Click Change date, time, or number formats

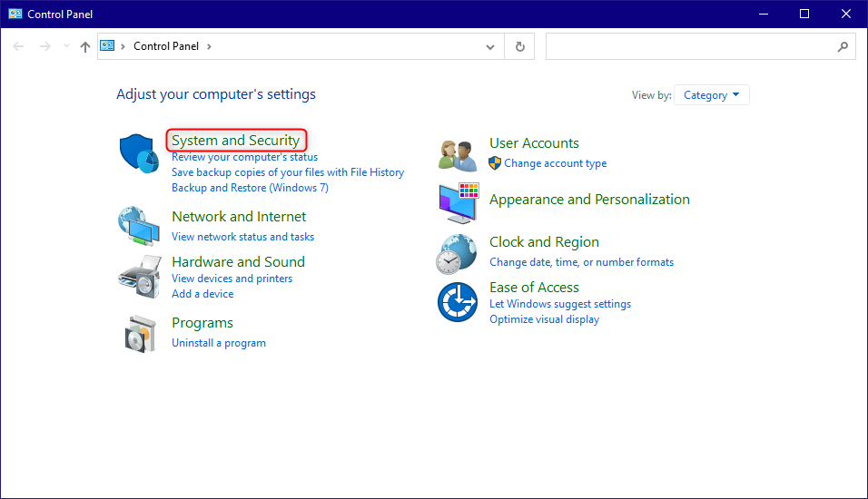[581, 262]
